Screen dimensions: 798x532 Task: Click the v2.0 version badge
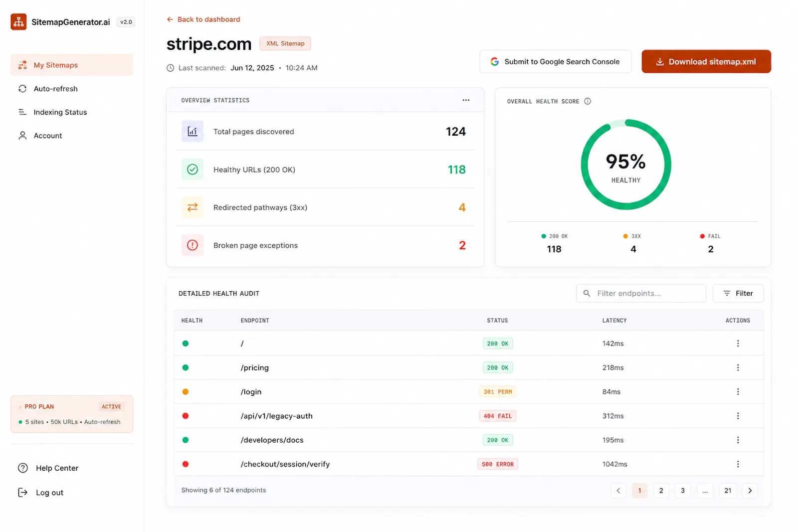click(126, 22)
